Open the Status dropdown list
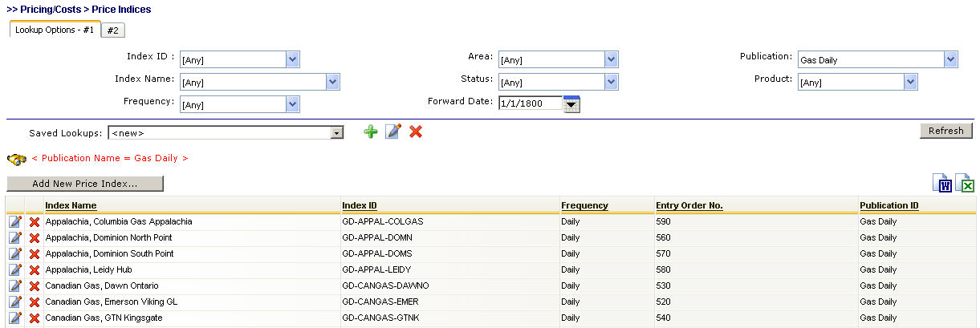This screenshot has width=980, height=328. pos(611,82)
